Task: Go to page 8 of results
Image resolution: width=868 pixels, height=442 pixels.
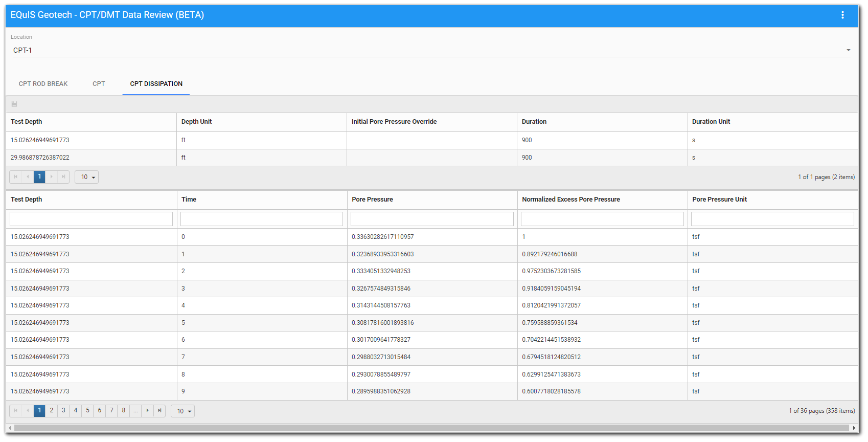Action: click(124, 411)
